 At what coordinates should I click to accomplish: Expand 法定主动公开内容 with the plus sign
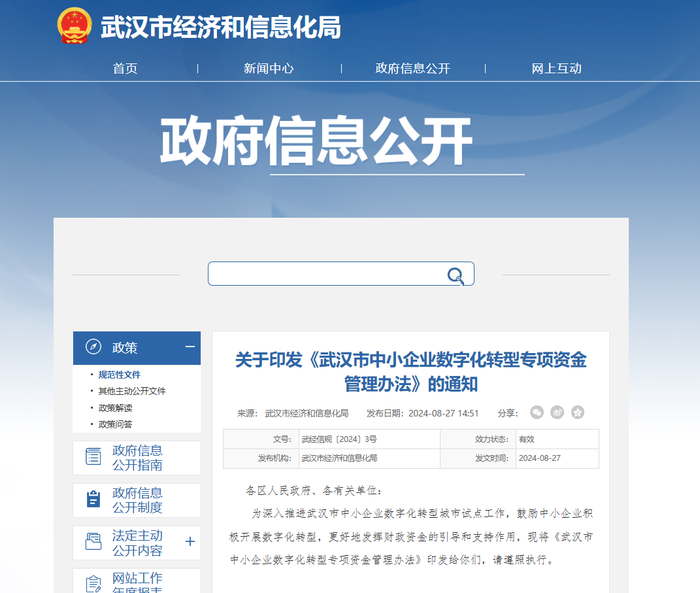coord(190,542)
